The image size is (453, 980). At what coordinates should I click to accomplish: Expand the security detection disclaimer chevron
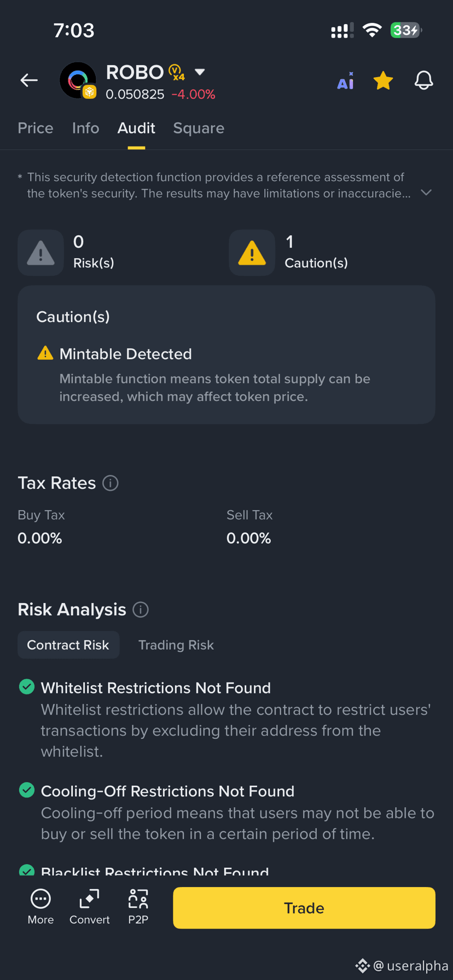[426, 192]
